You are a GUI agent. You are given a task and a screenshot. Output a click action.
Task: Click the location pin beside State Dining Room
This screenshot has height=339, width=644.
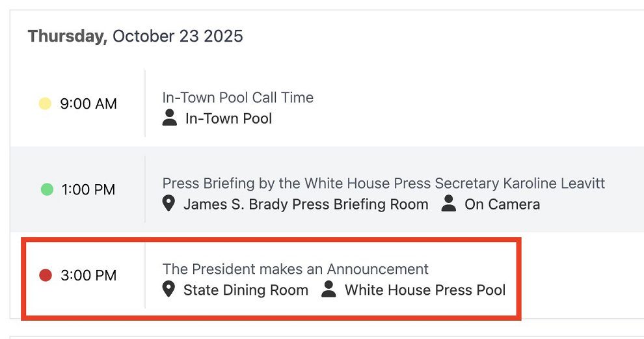tap(168, 290)
